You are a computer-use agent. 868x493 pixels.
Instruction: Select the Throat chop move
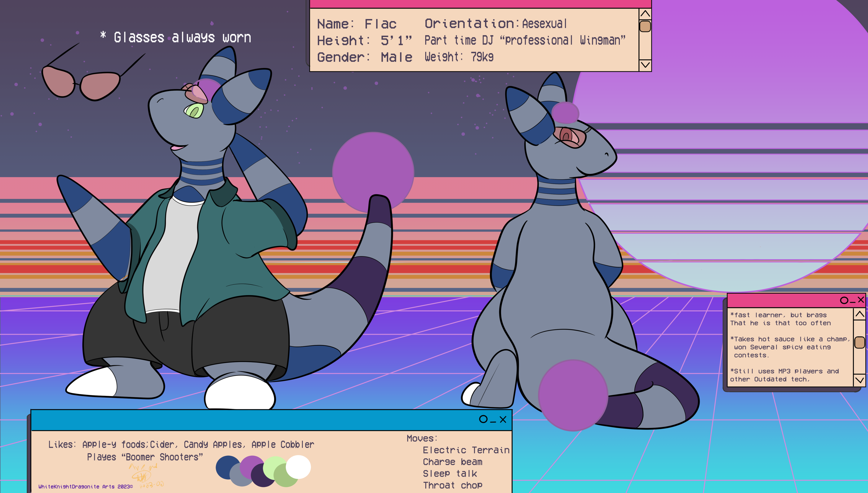click(453, 485)
